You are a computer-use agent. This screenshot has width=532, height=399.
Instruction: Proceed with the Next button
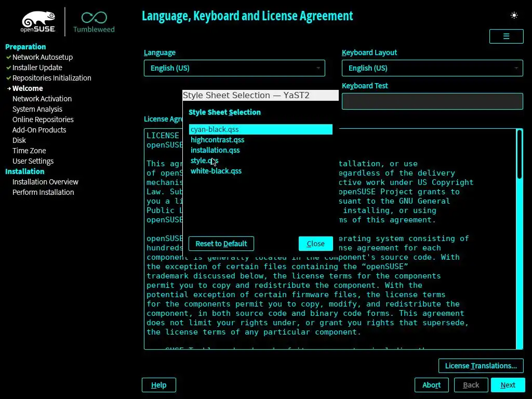click(x=508, y=385)
